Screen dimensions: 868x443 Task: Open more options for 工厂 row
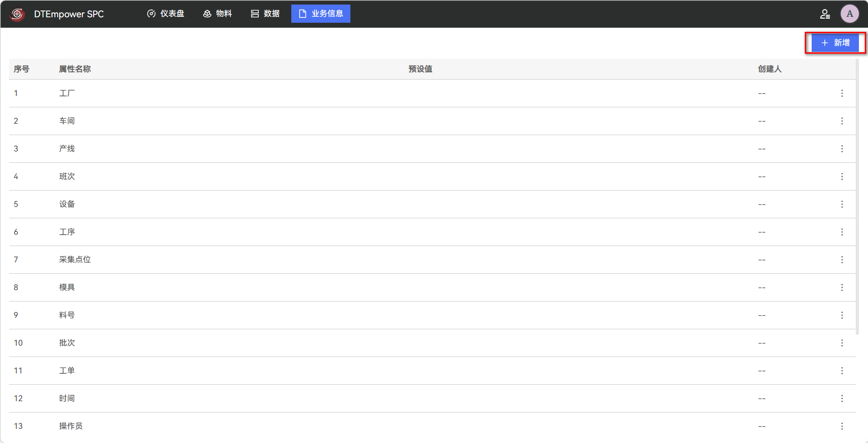pyautogui.click(x=842, y=93)
